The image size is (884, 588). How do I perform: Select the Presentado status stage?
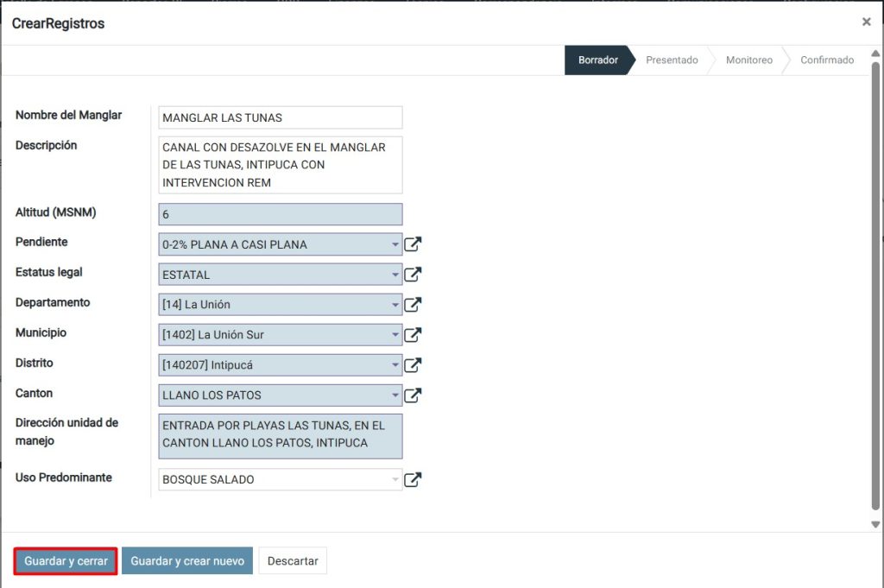(672, 60)
